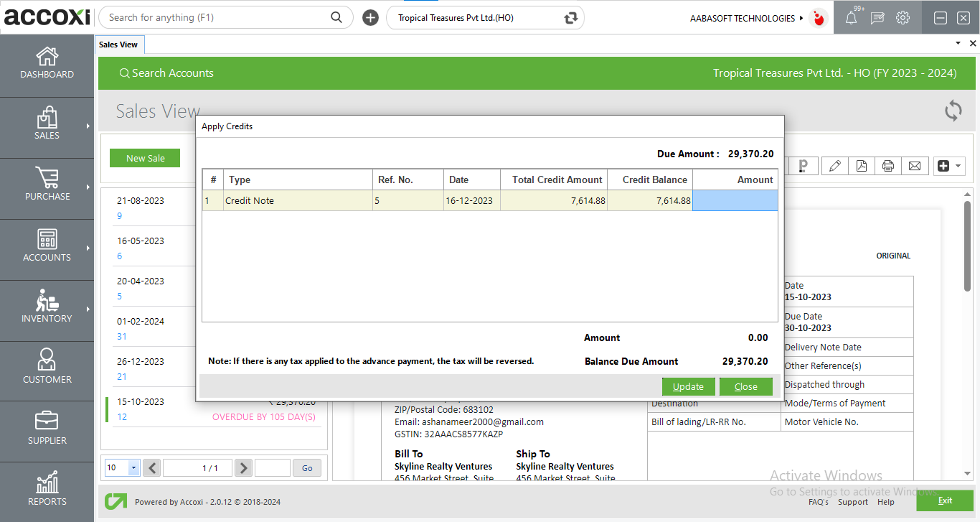This screenshot has width=980, height=522.
Task: Open the Sales module in sidebar
Action: 47,124
